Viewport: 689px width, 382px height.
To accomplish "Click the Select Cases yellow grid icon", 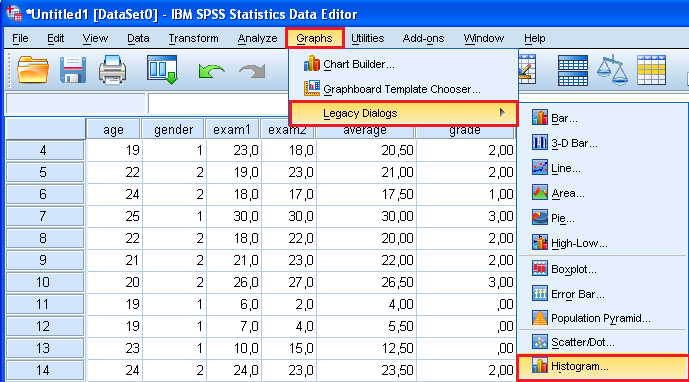I will click(651, 70).
